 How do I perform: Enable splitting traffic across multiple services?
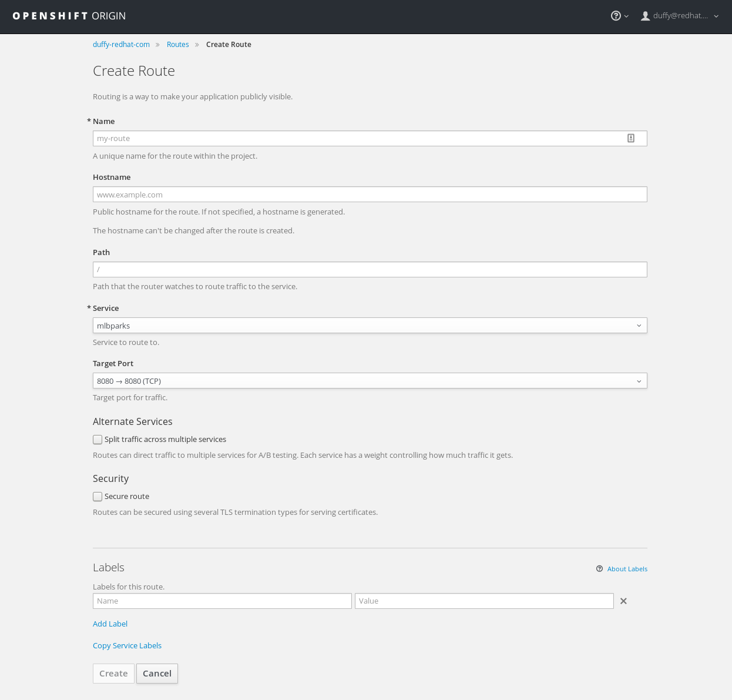98,439
